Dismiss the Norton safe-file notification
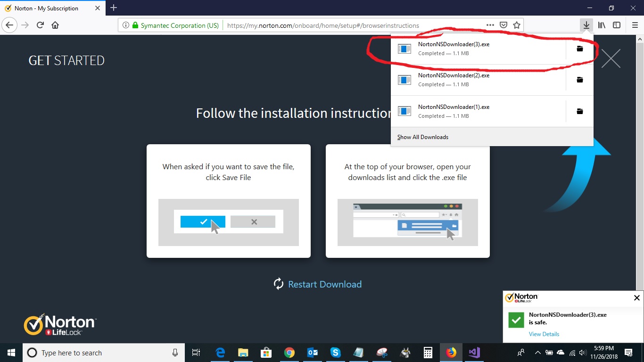The image size is (644, 362). click(x=636, y=298)
